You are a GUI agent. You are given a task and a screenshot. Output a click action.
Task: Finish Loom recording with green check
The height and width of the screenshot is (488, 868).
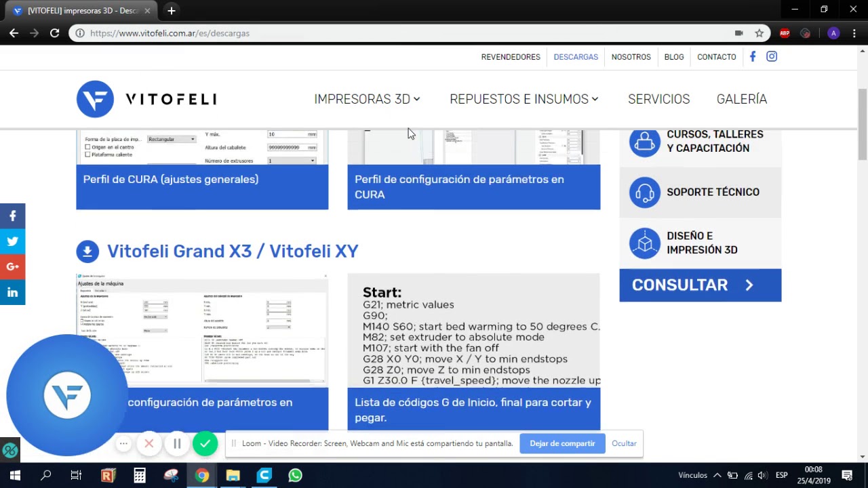pos(205,444)
